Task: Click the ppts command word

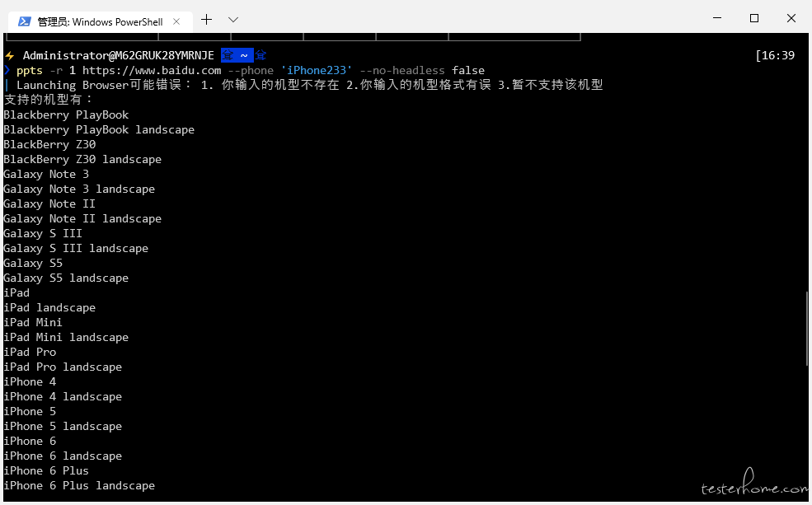Action: pyautogui.click(x=30, y=70)
